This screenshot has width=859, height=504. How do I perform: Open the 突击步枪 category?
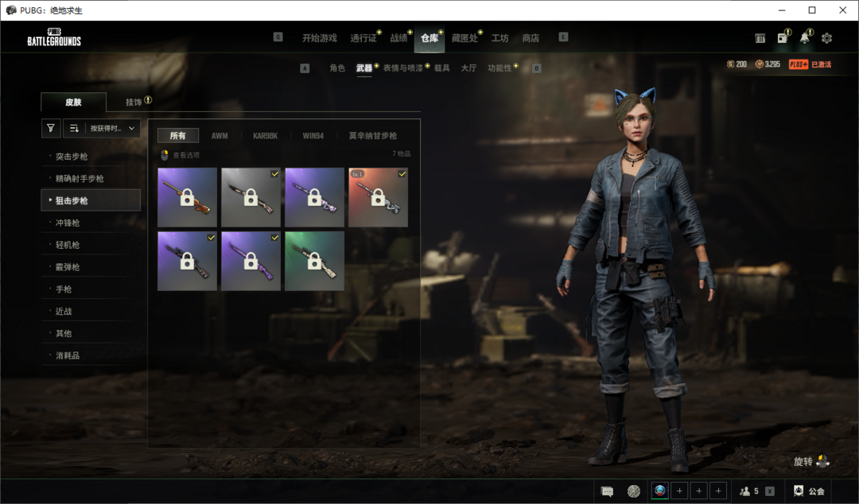coord(91,157)
